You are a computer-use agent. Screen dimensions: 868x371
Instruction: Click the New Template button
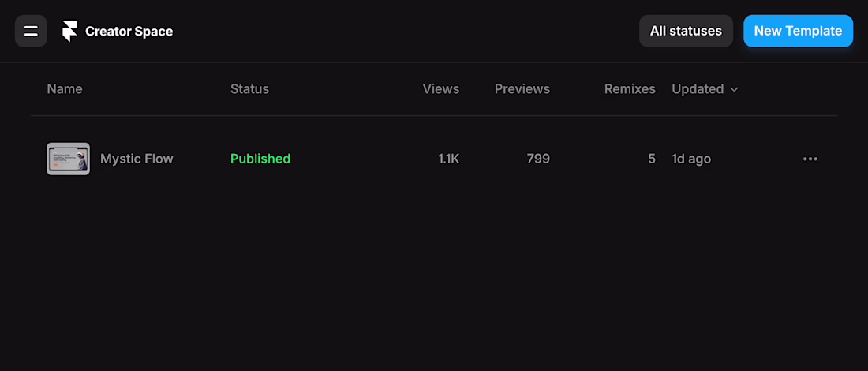[x=798, y=32]
